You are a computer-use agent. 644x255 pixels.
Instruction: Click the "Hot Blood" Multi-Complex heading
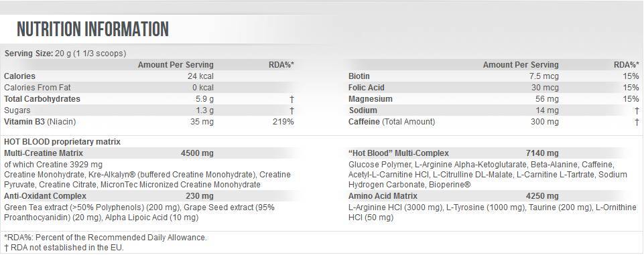click(398, 153)
